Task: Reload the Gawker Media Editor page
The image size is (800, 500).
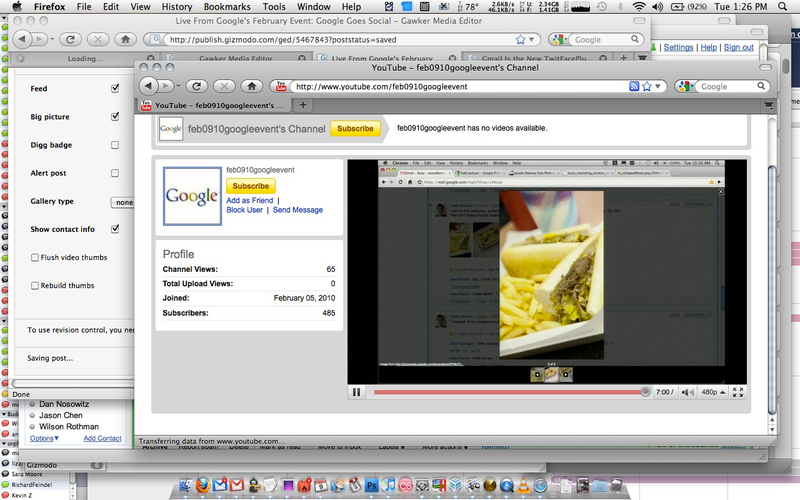Action: [x=70, y=39]
